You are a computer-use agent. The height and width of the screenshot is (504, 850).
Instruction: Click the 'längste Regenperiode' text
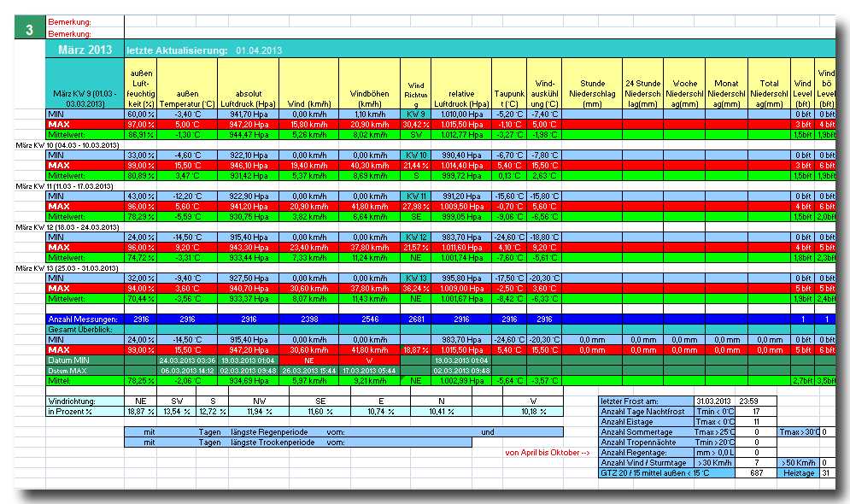269,432
